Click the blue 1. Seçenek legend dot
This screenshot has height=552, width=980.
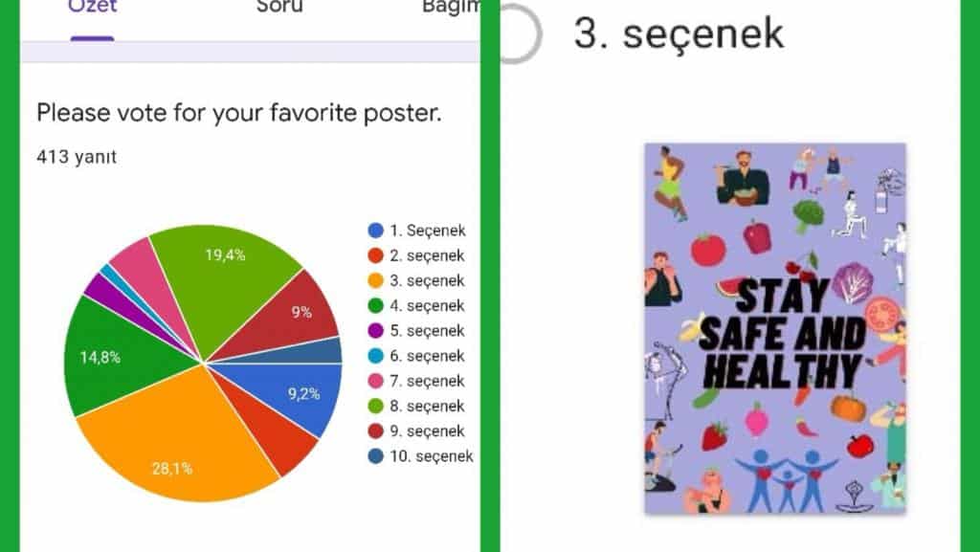(376, 231)
